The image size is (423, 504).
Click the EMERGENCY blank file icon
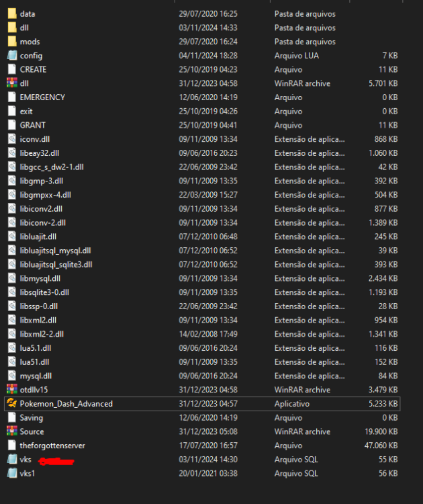coord(12,97)
